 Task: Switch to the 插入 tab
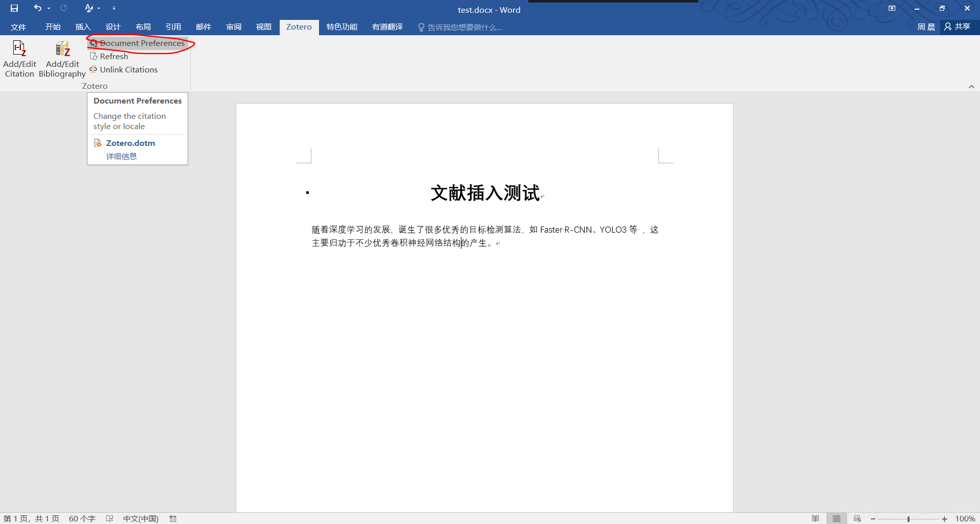(x=83, y=27)
